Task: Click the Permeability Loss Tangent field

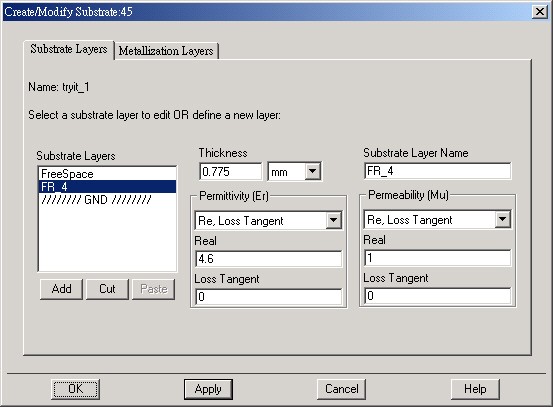Action: pos(437,296)
